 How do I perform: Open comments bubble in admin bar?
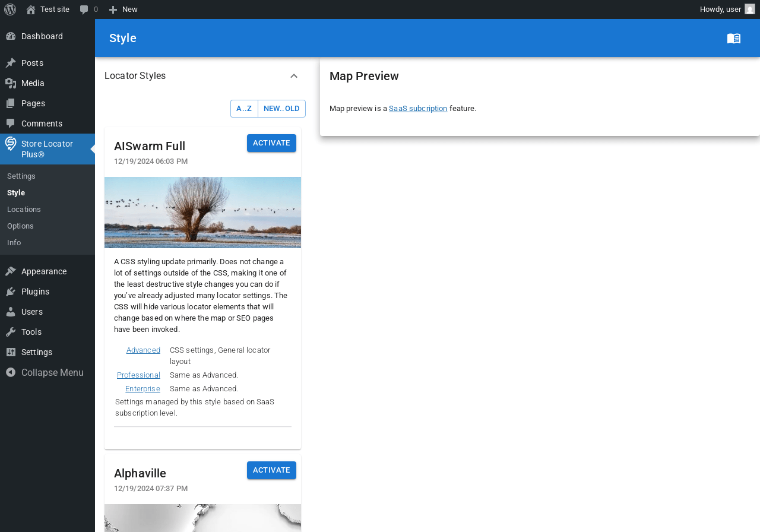89,9
